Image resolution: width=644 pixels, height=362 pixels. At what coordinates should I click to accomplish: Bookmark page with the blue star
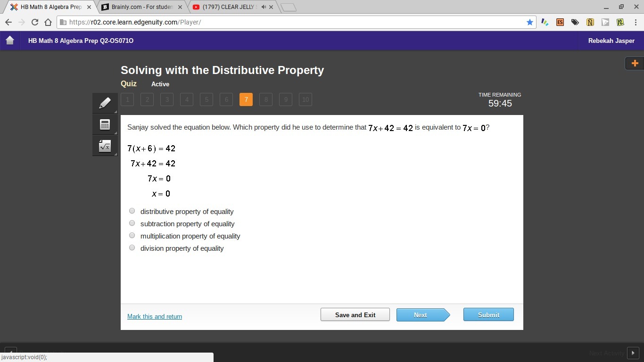click(530, 22)
